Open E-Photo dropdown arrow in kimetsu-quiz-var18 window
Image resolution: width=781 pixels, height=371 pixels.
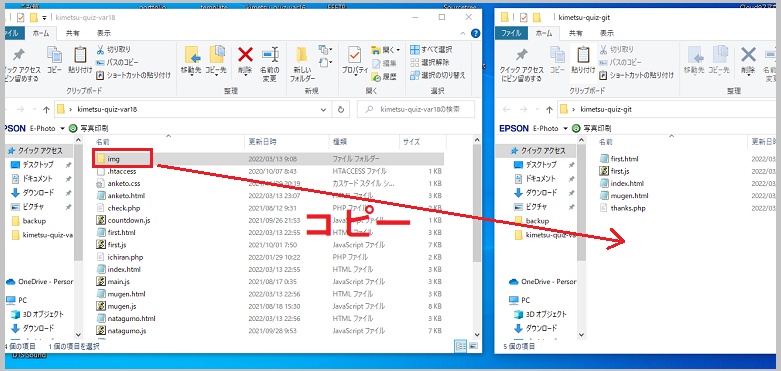[x=62, y=128]
